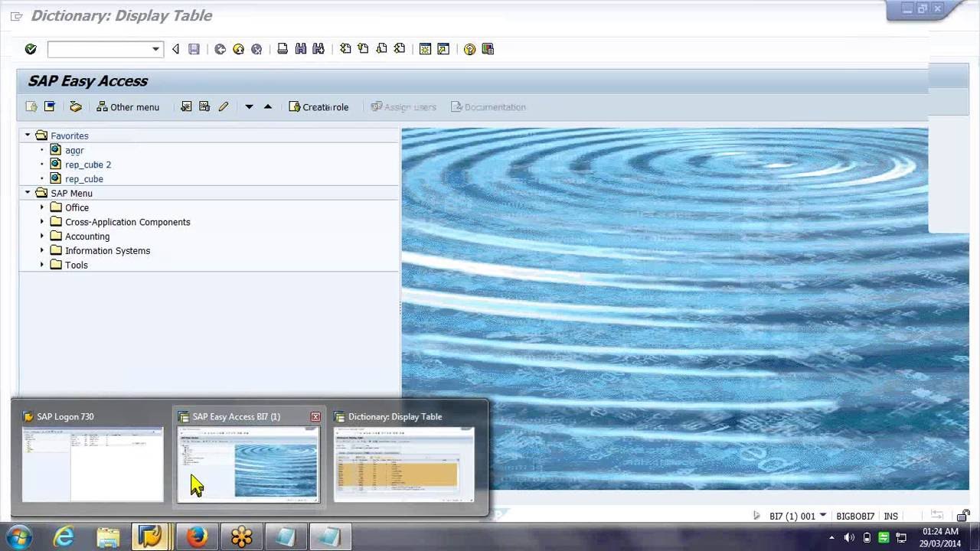The width and height of the screenshot is (980, 551).
Task: Select the rep_cube 2 favorite
Action: coord(88,165)
